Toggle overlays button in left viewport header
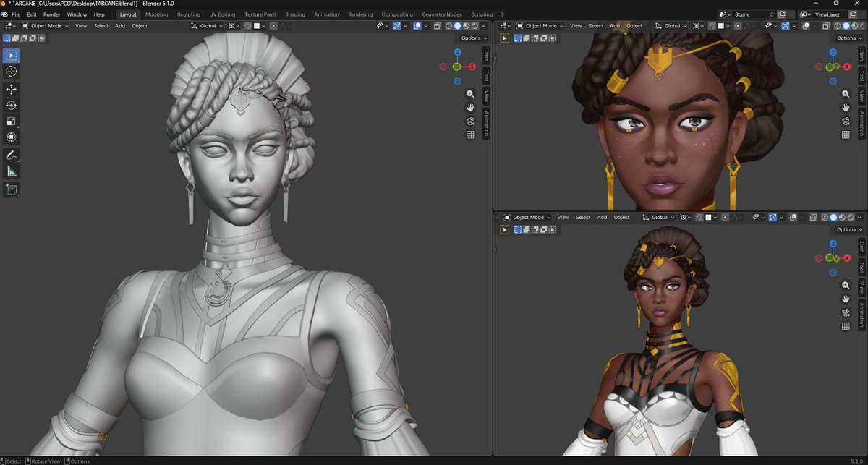The image size is (868, 465). 418,26
